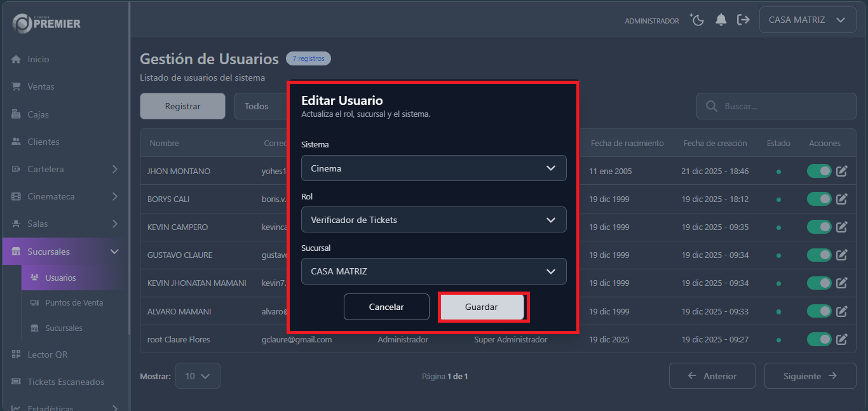Image resolution: width=868 pixels, height=411 pixels.
Task: Toggle dark mode moon icon
Action: [x=698, y=20]
